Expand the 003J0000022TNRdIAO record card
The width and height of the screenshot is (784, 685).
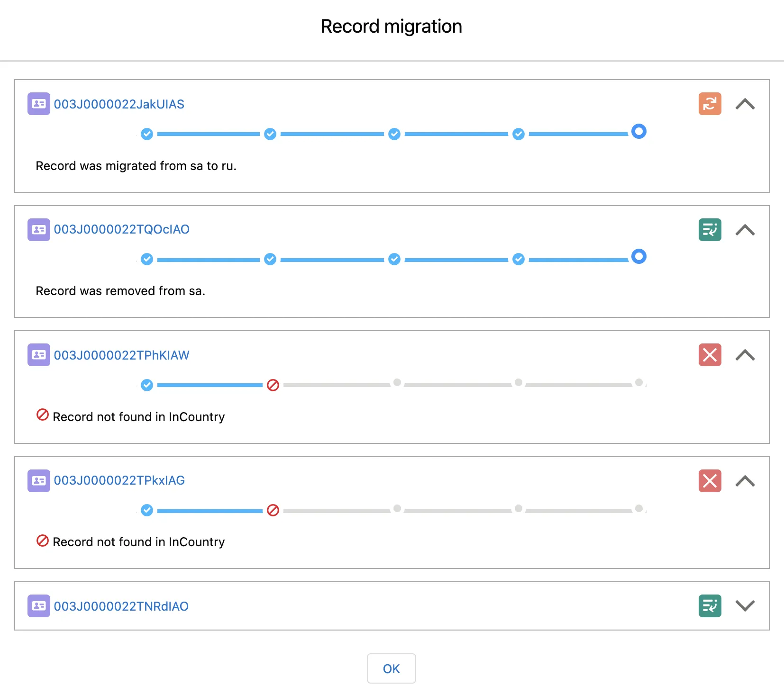[745, 605]
